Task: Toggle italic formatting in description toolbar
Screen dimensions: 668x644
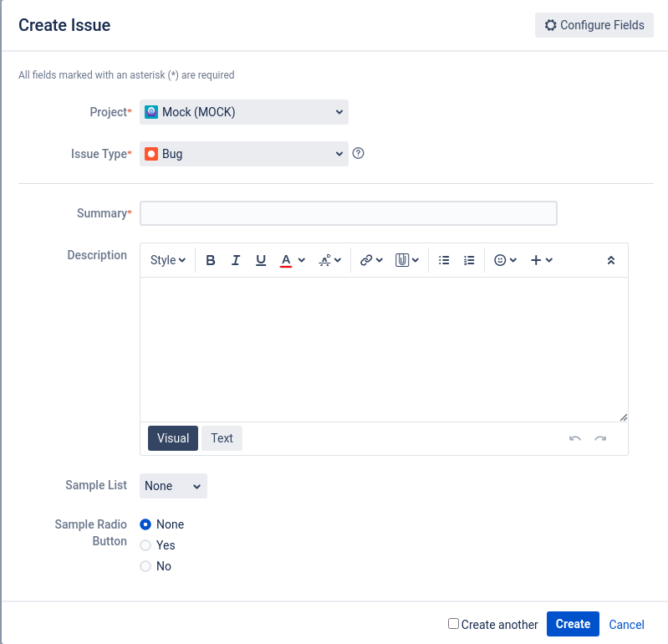Action: click(x=236, y=260)
